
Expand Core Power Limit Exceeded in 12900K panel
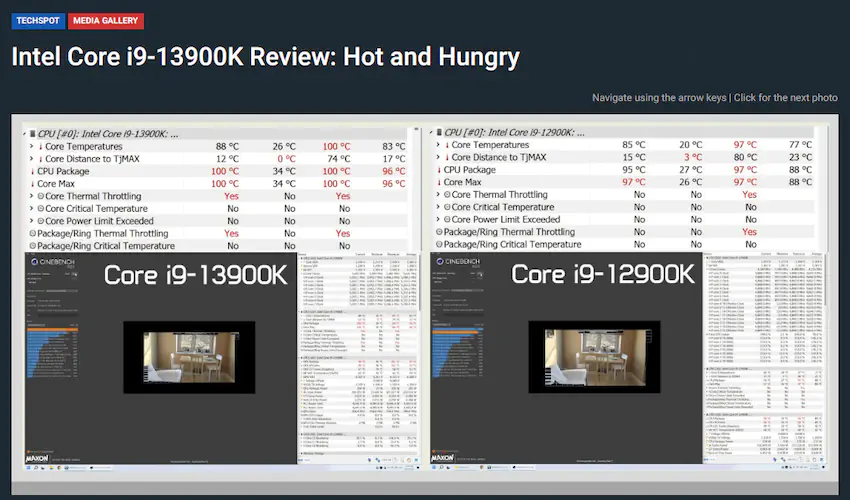[x=438, y=220]
